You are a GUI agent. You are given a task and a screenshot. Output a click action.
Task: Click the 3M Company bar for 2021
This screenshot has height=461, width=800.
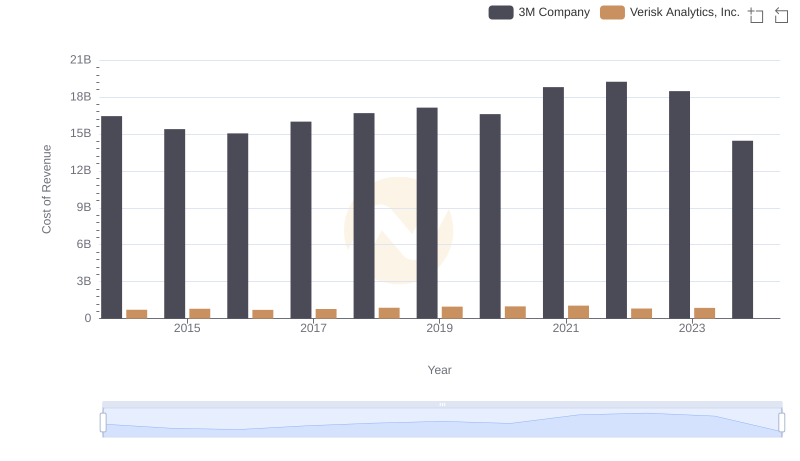pos(554,203)
